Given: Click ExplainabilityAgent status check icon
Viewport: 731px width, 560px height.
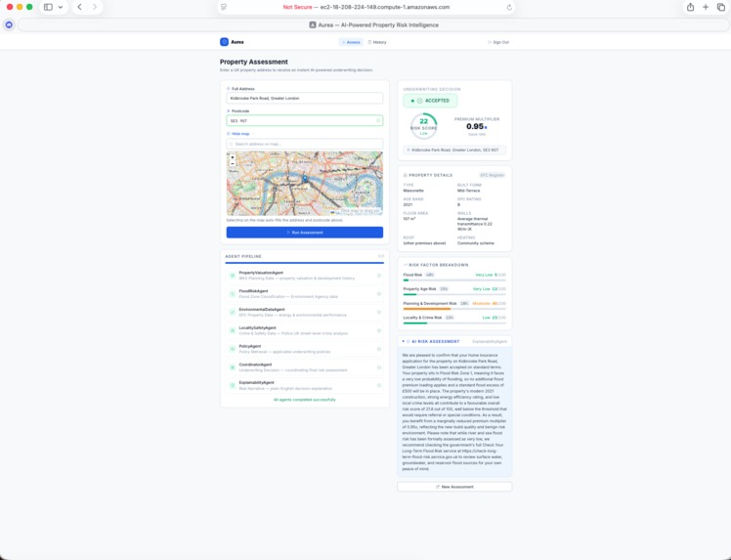Looking at the screenshot, I should point(379,386).
